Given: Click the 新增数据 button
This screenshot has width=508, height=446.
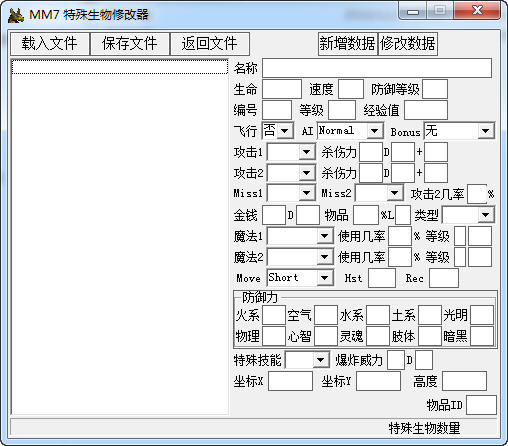Looking at the screenshot, I should tap(347, 44).
